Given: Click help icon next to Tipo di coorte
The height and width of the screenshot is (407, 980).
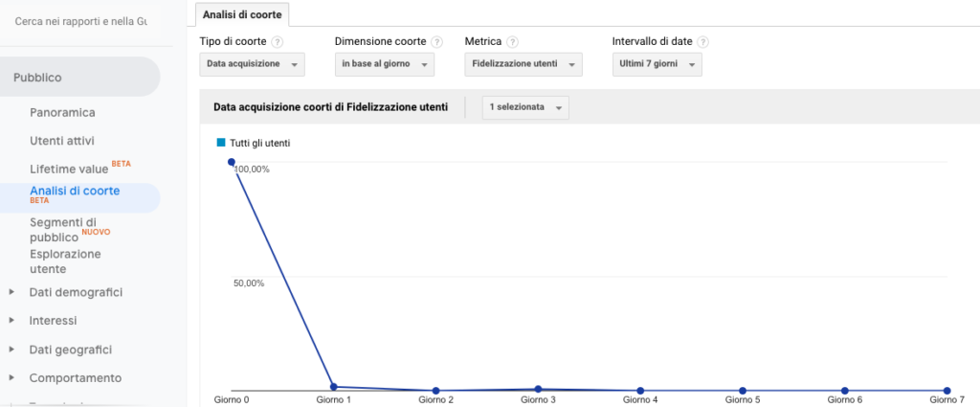Looking at the screenshot, I should [278, 42].
